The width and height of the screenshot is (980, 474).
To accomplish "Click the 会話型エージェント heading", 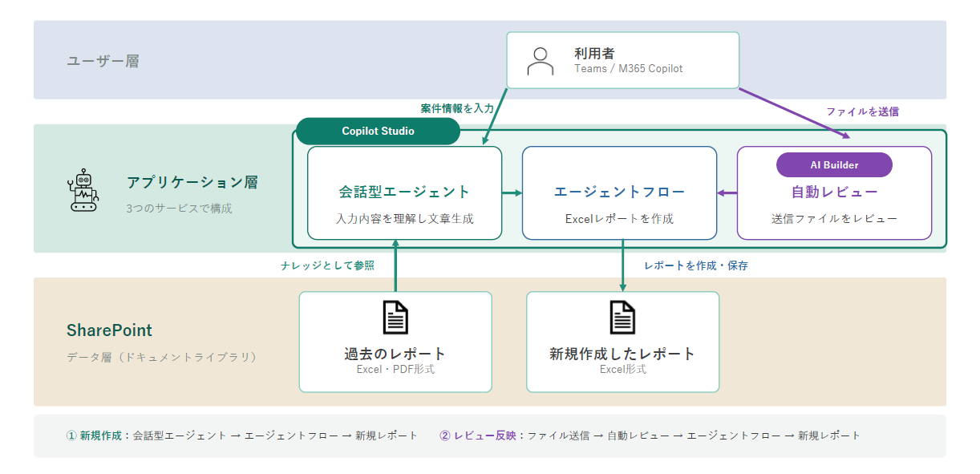I will click(x=404, y=192).
